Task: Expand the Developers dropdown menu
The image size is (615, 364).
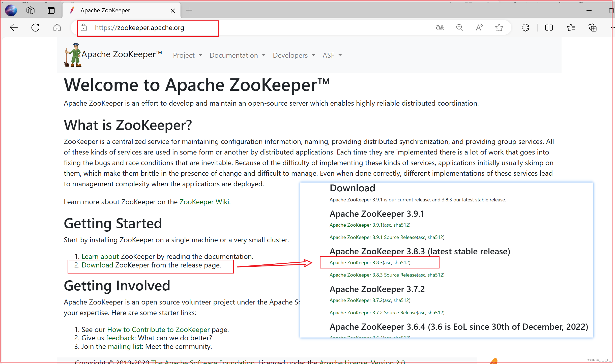Action: point(293,55)
